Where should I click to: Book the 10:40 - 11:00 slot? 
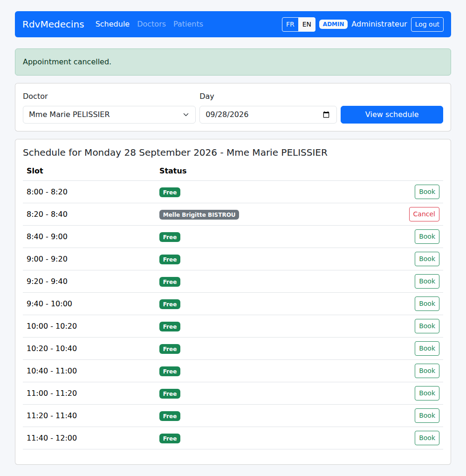(427, 371)
